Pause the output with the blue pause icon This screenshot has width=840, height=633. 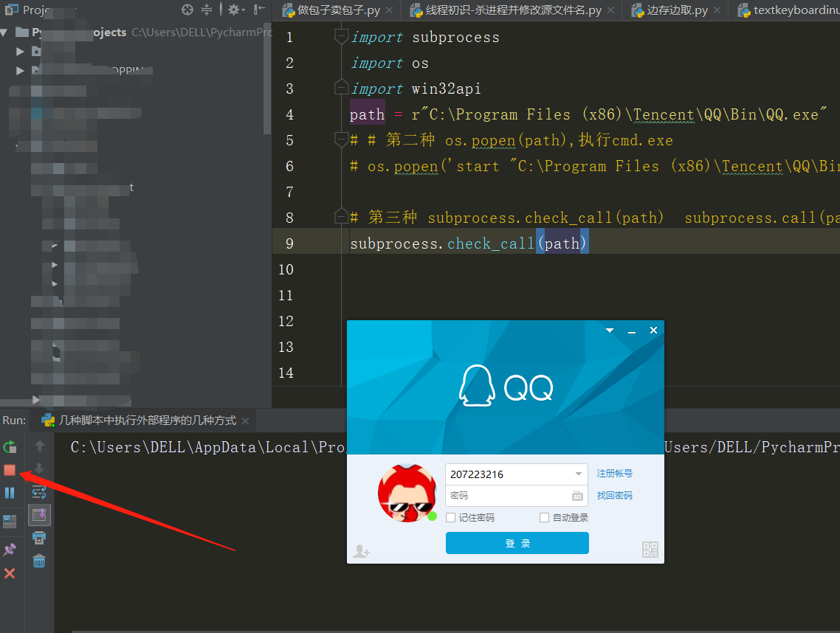pos(10,493)
